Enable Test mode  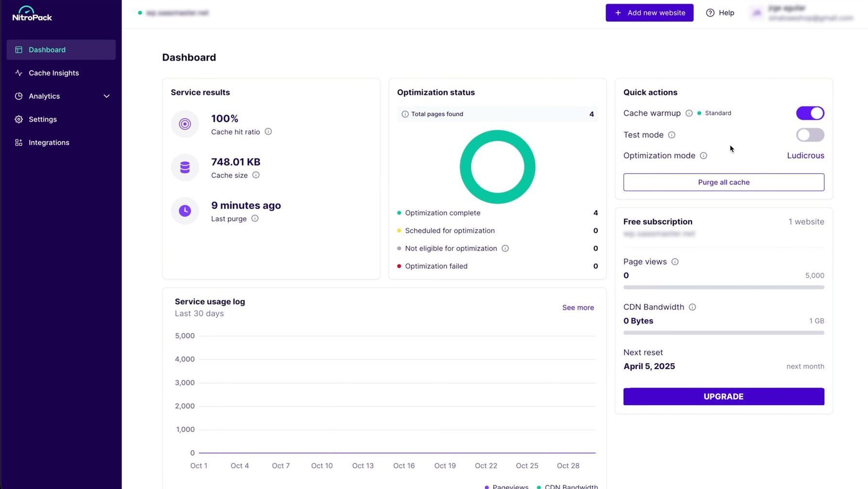[810, 135]
